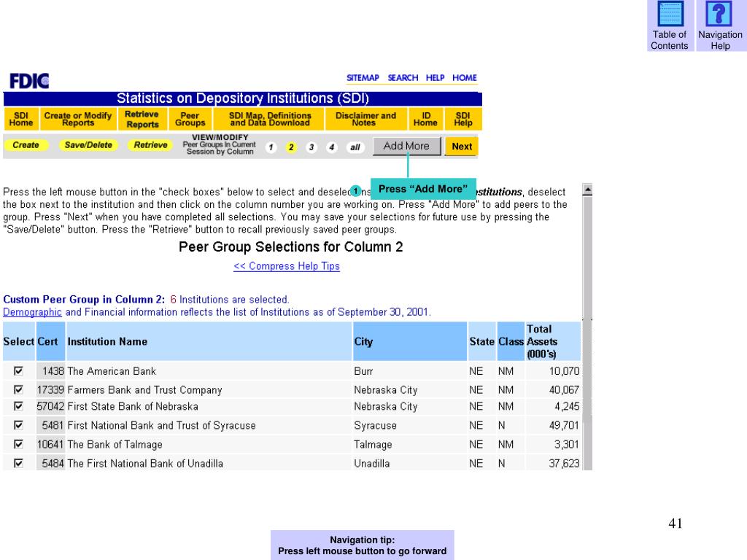Screen dimensions: 747x560
Task: Click the Cert column header
Action: (x=50, y=341)
